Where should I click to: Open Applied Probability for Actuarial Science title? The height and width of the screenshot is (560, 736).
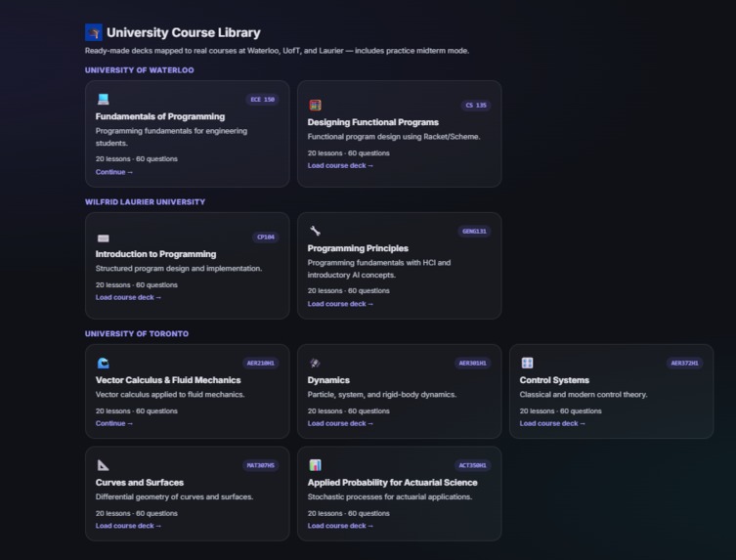tap(392, 482)
